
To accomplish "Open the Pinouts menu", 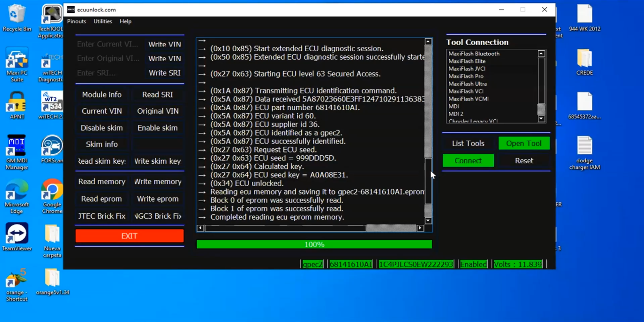I will (77, 21).
